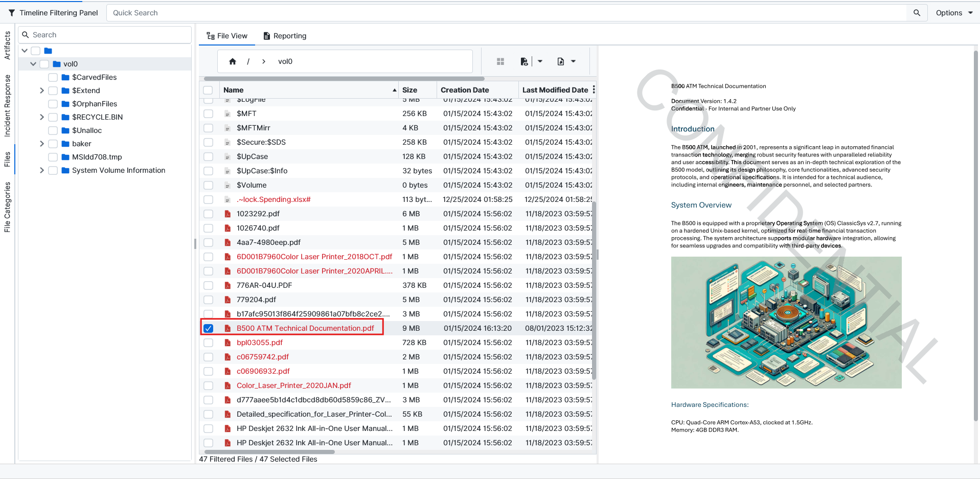Image resolution: width=980 pixels, height=479 pixels.
Task: Sort by the Creation Date column
Action: (x=465, y=90)
